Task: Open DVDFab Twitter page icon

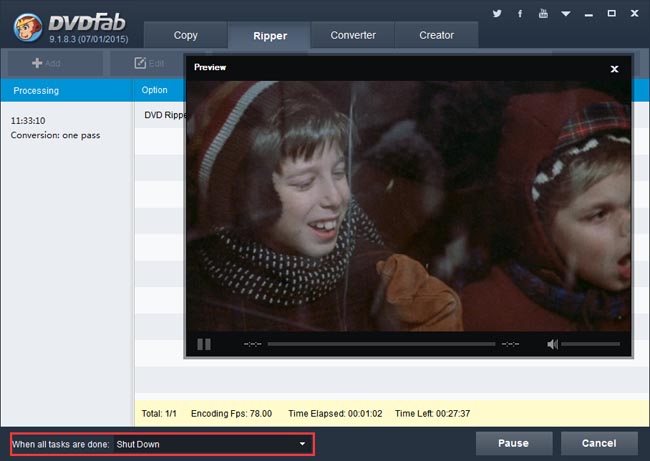Action: [497, 13]
